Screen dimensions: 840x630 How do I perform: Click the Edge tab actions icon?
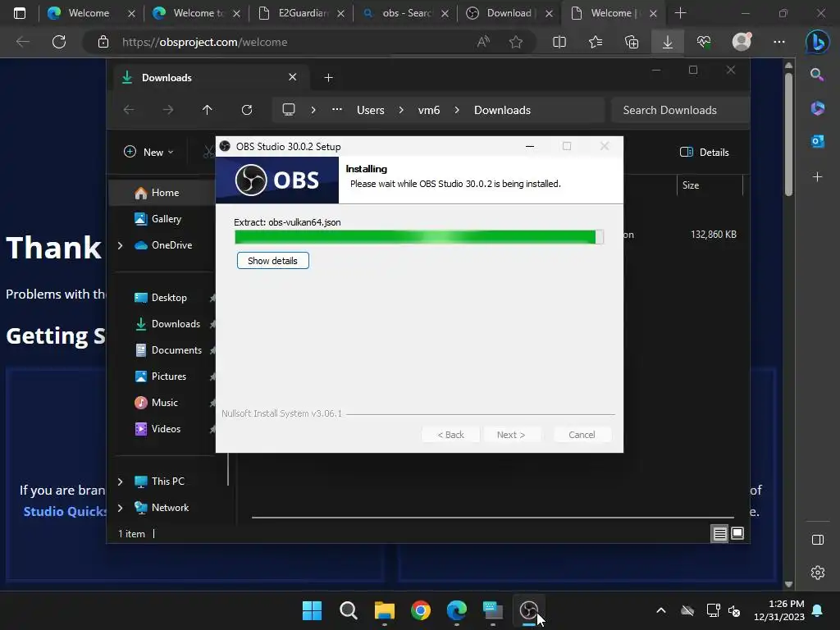click(x=20, y=13)
